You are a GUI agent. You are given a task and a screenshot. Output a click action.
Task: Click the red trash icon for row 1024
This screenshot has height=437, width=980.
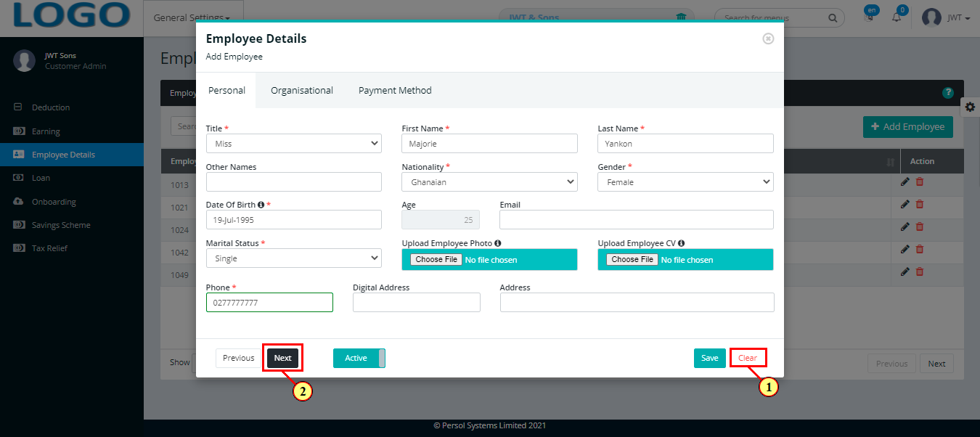point(920,227)
